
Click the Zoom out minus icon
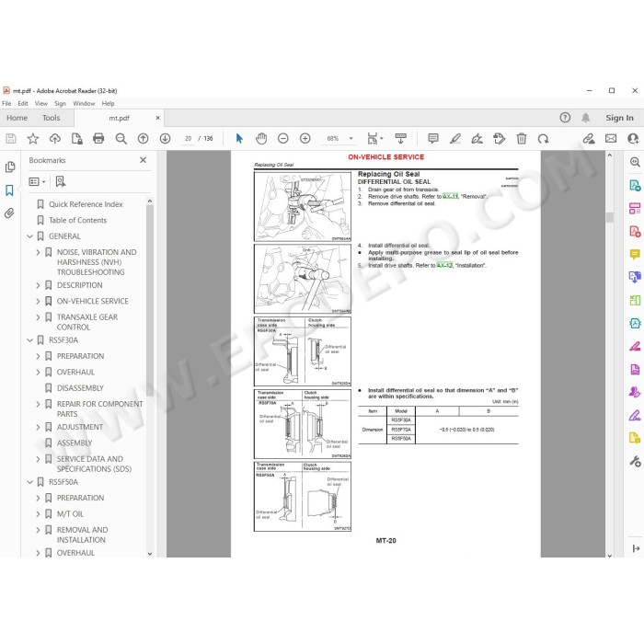pos(283,139)
